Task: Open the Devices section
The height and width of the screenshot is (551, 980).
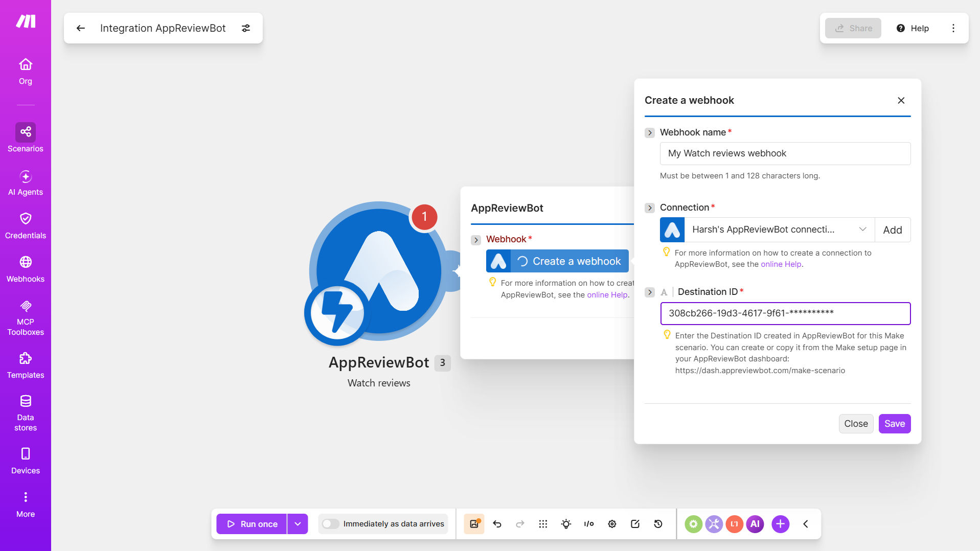Action: pos(26,461)
